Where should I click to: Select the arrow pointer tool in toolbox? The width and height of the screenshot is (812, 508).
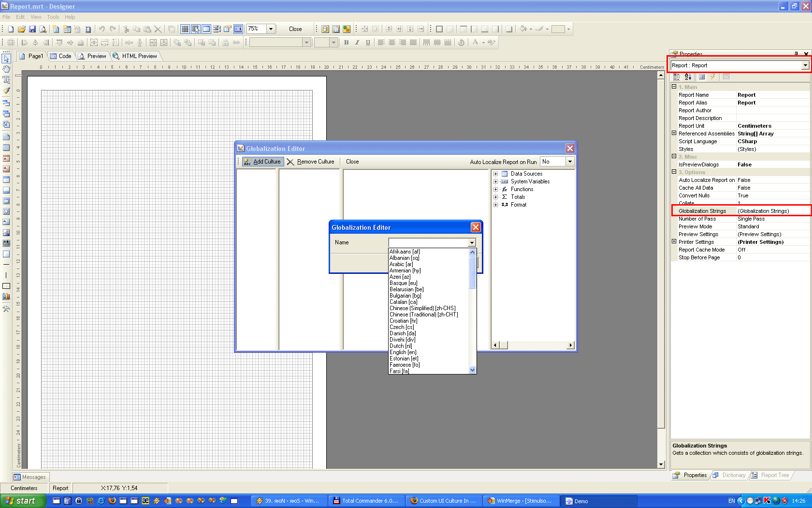[x=6, y=59]
